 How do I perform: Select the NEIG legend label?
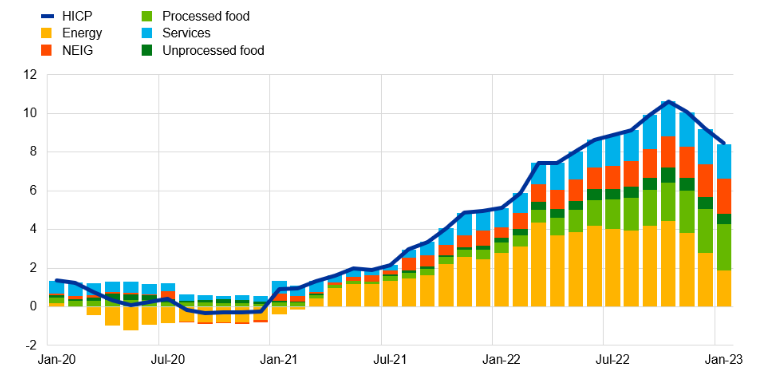pos(77,50)
